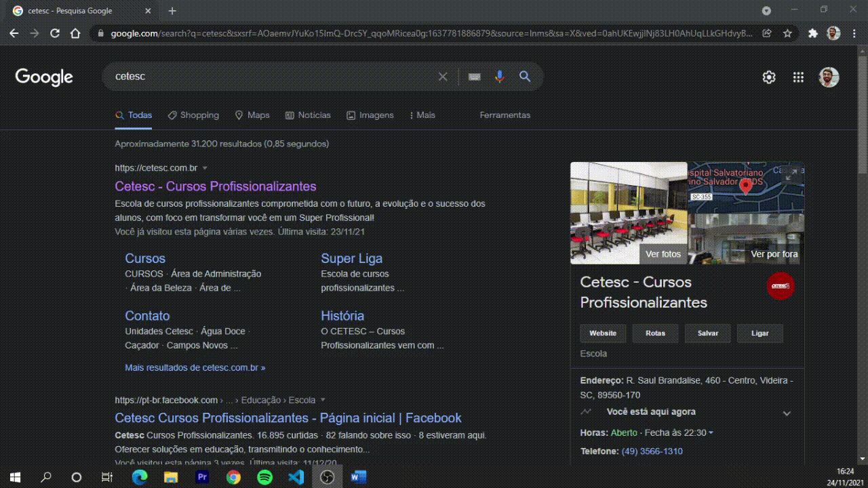Open Adobe Premiere Pro from taskbar
This screenshot has height=488, width=868.
(202, 477)
